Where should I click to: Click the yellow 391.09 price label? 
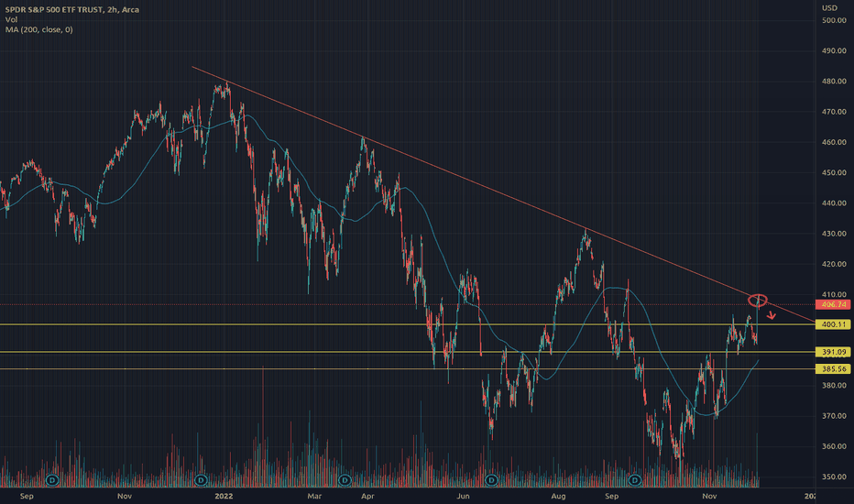[833, 352]
